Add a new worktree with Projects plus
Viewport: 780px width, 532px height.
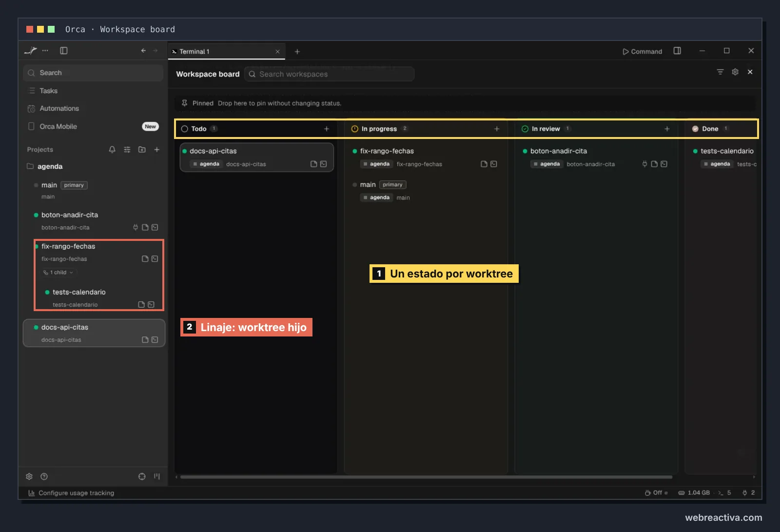157,150
